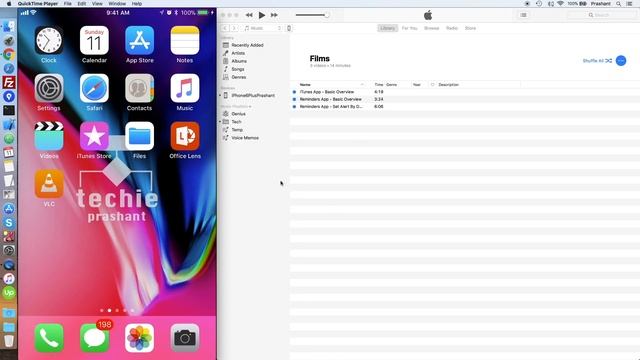
Task: Click the iPhone device button in iTunes toolbar
Action: coord(289,28)
